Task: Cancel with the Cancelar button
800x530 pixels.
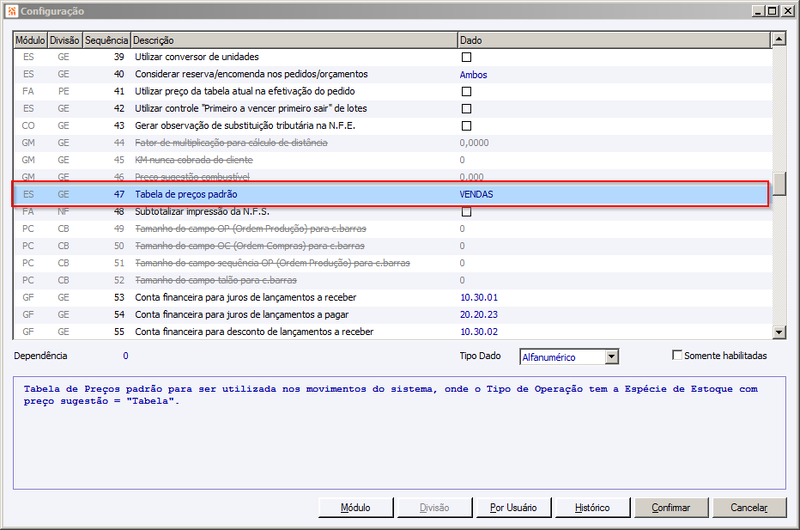Action: click(749, 508)
